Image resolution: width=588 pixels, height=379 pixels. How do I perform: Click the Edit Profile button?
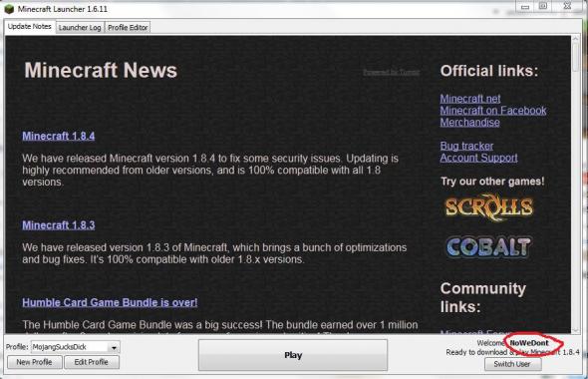pyautogui.click(x=91, y=362)
